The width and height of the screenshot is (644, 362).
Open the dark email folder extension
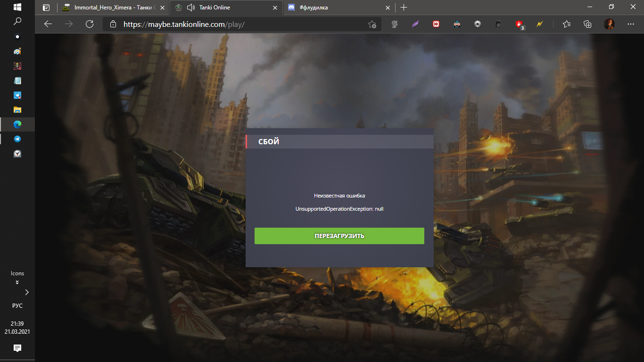pyautogui.click(x=498, y=24)
